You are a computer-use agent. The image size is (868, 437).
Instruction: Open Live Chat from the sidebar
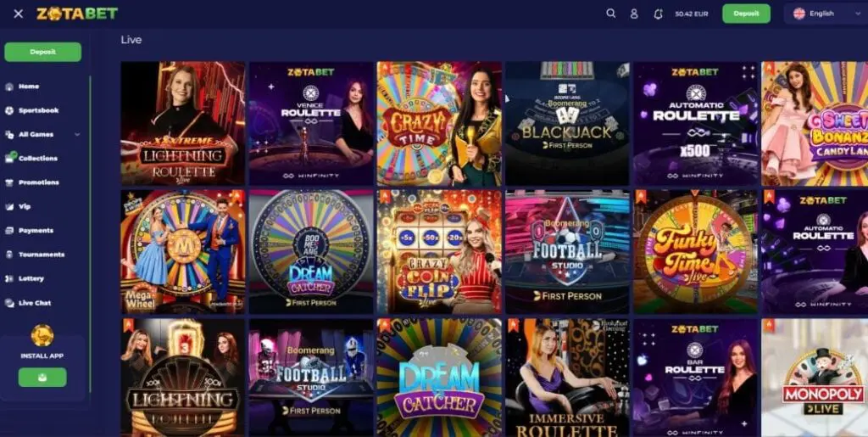(34, 303)
